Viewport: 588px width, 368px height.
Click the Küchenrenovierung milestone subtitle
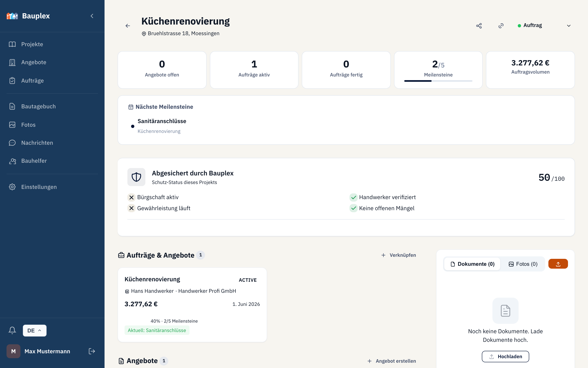point(159,131)
